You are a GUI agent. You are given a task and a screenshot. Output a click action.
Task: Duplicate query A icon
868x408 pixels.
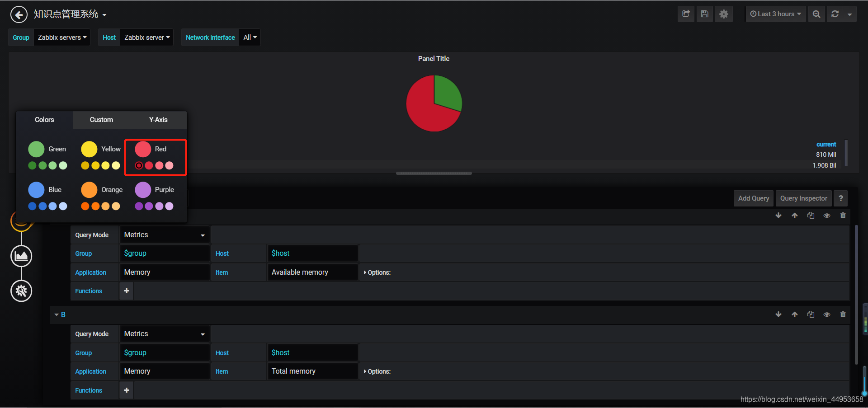811,216
